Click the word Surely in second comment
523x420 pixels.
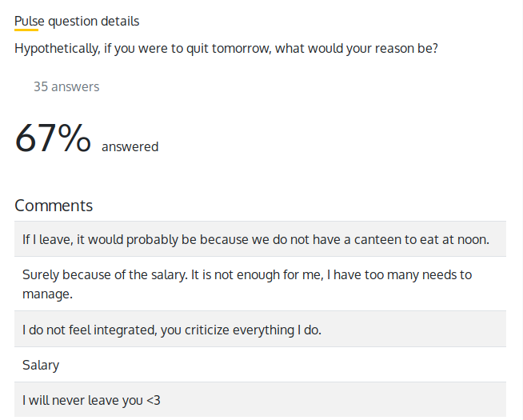pos(42,274)
